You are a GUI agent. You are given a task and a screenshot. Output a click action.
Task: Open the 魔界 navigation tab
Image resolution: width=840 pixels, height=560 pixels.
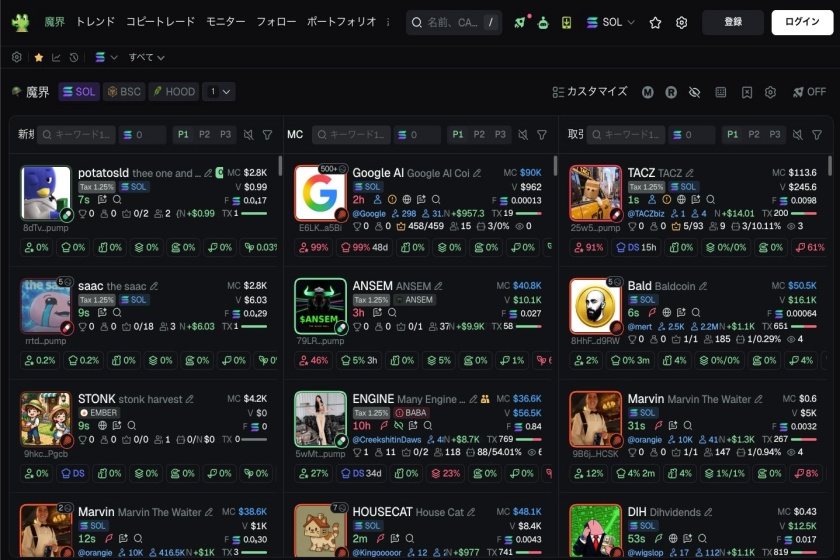pos(54,22)
